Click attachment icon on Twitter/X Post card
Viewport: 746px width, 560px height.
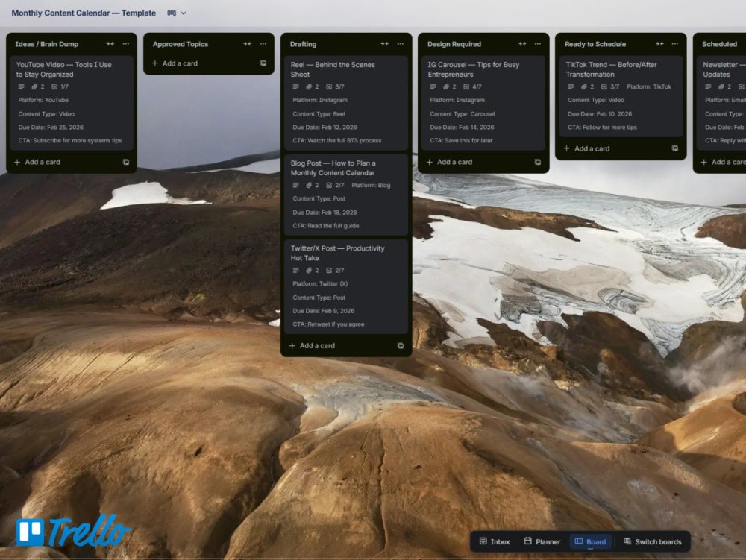[309, 270]
